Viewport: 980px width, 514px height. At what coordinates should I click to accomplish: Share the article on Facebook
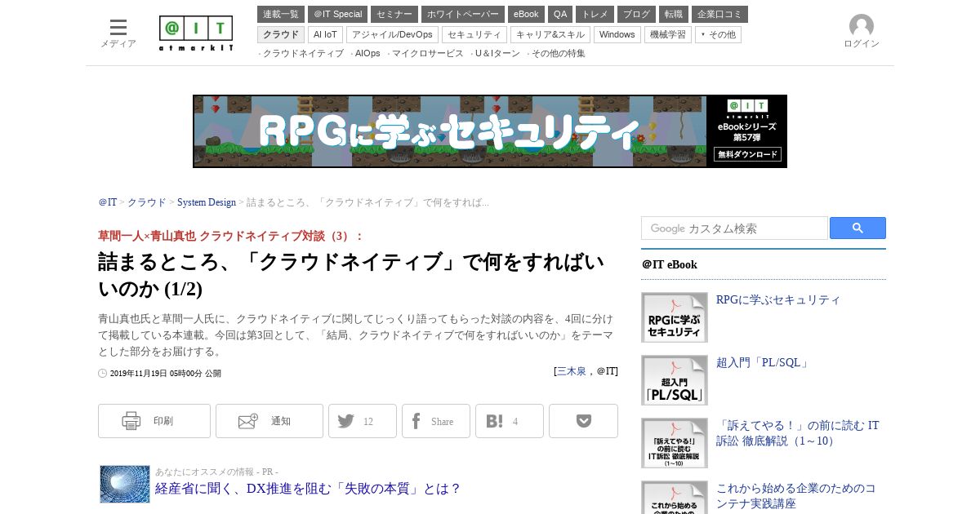(x=436, y=421)
